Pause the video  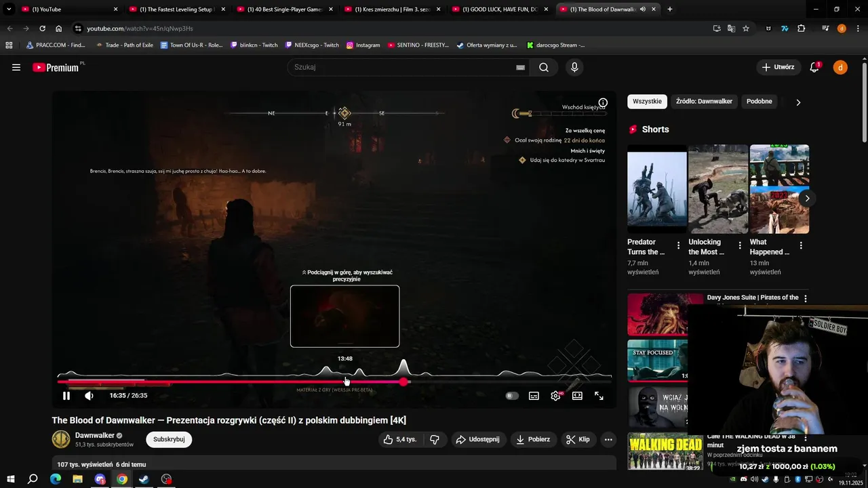click(66, 396)
